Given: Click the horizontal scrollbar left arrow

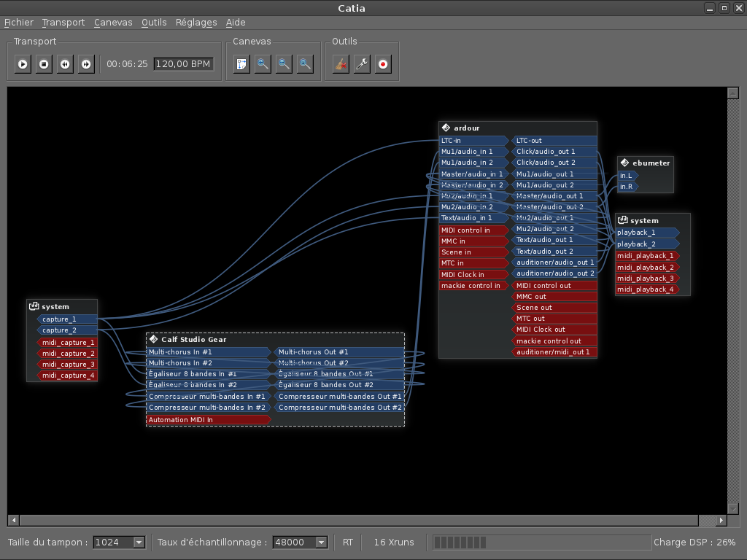Looking at the screenshot, I should coord(14,521).
